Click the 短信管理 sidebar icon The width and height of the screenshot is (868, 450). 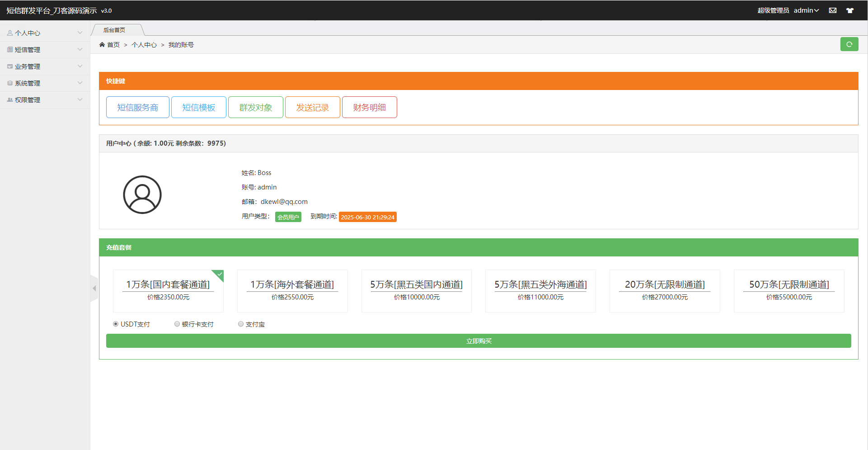9,49
